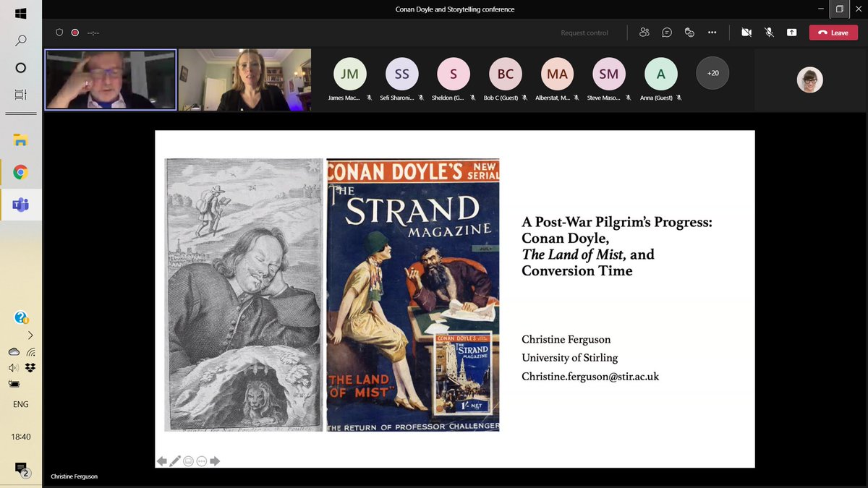
Task: Open Microsoft Teams taskbar icon
Action: click(20, 205)
